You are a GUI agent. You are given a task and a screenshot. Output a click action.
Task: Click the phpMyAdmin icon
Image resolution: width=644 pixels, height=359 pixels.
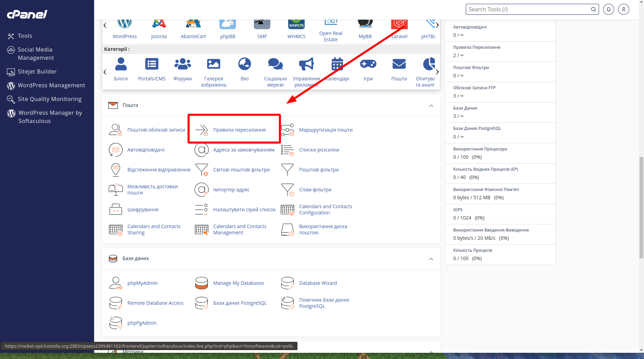115,283
